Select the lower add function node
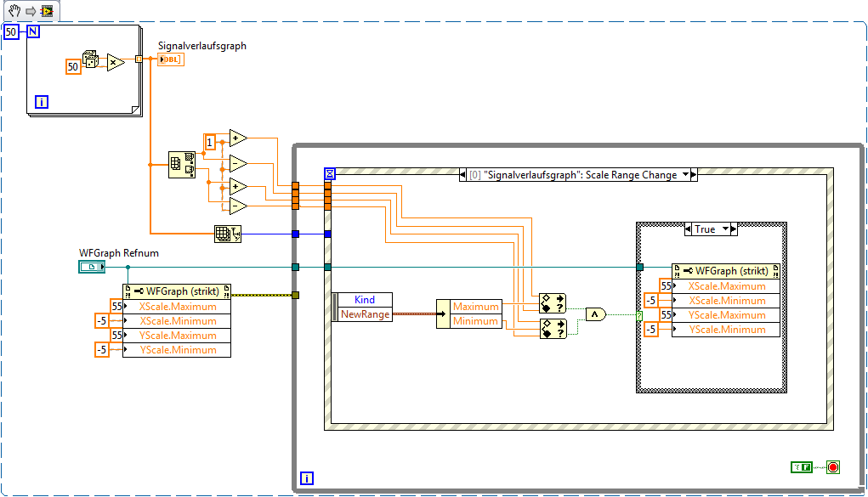The width and height of the screenshot is (868, 497). coord(238,187)
